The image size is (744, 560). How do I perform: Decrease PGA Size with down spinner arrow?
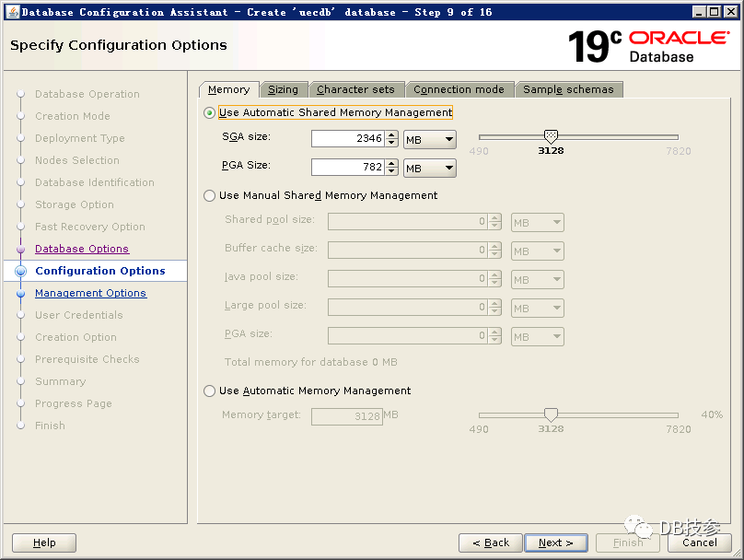click(391, 172)
